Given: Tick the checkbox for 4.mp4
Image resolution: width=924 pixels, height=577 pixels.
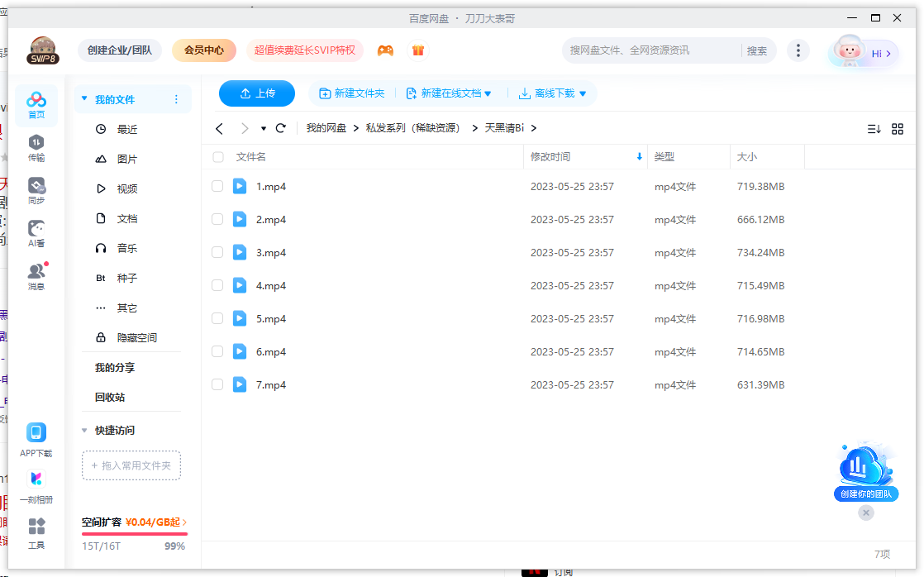Looking at the screenshot, I should point(217,285).
